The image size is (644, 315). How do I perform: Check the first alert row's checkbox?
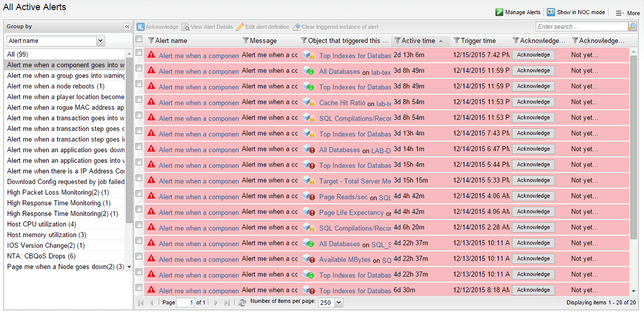coord(138,55)
